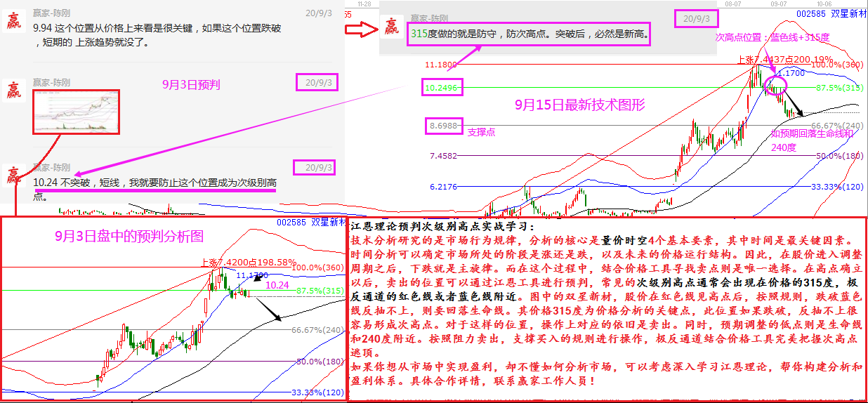
Task: Select the boxed 10.2496 price label
Action: coord(442,88)
